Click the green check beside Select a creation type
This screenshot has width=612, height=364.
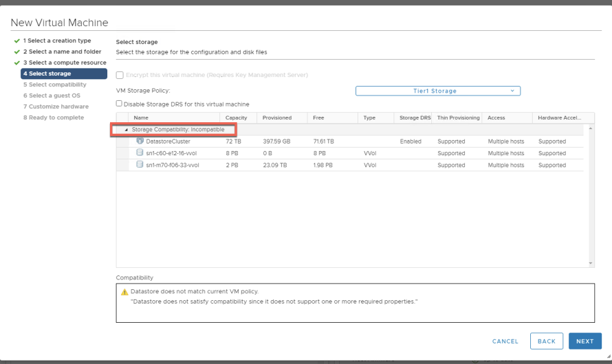pos(17,41)
